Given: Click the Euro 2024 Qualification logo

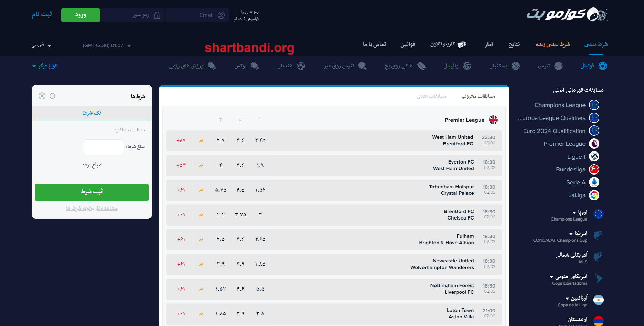Looking at the screenshot, I should coord(594,131).
